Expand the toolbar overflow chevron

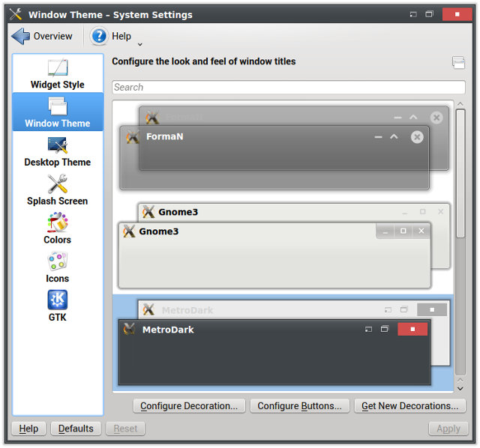click(x=140, y=44)
